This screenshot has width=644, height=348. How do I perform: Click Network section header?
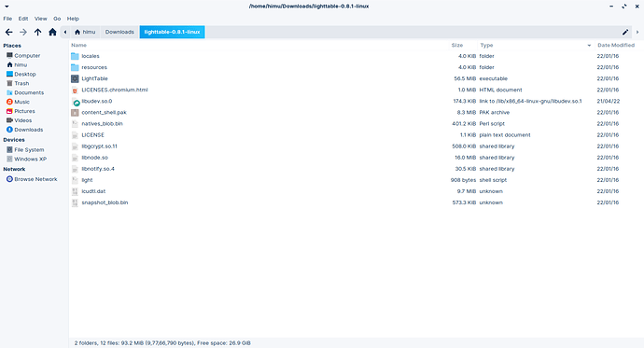(x=14, y=169)
